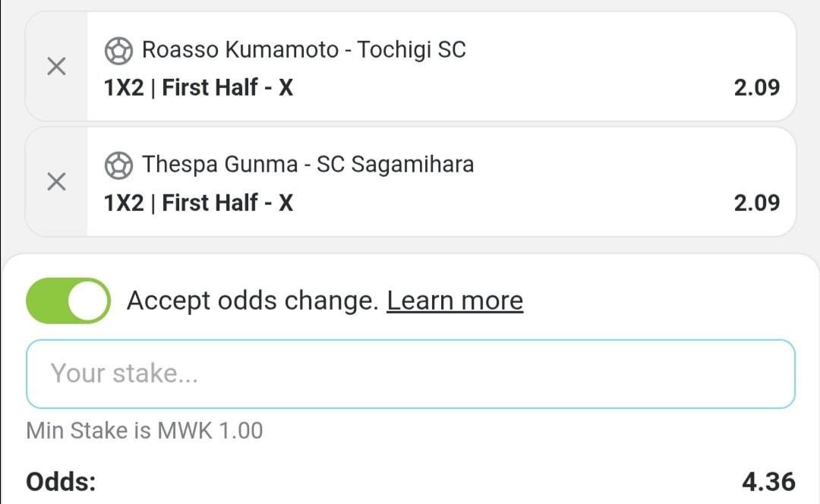Click the 2.09 odds for Roasso Kumamoto bet
Image resolution: width=820 pixels, height=504 pixels.
[757, 87]
